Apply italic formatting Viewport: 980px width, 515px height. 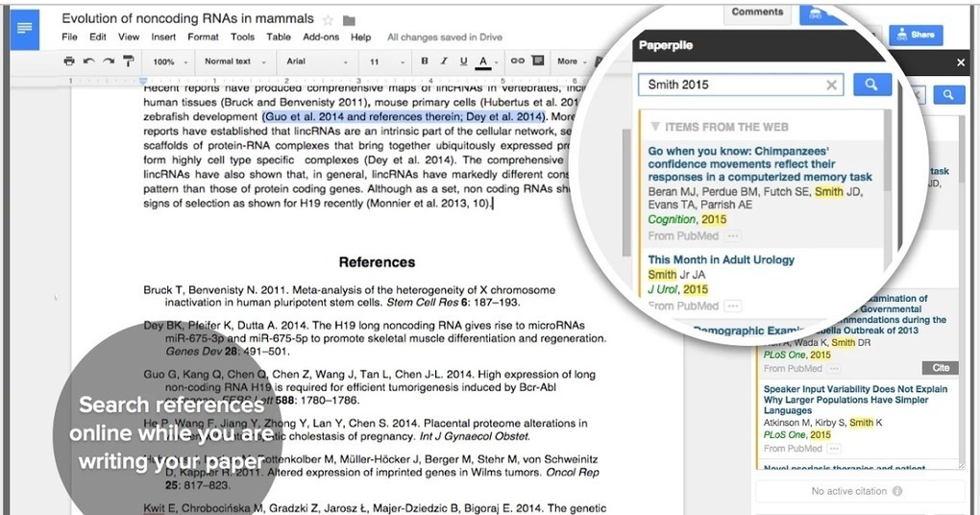444,61
